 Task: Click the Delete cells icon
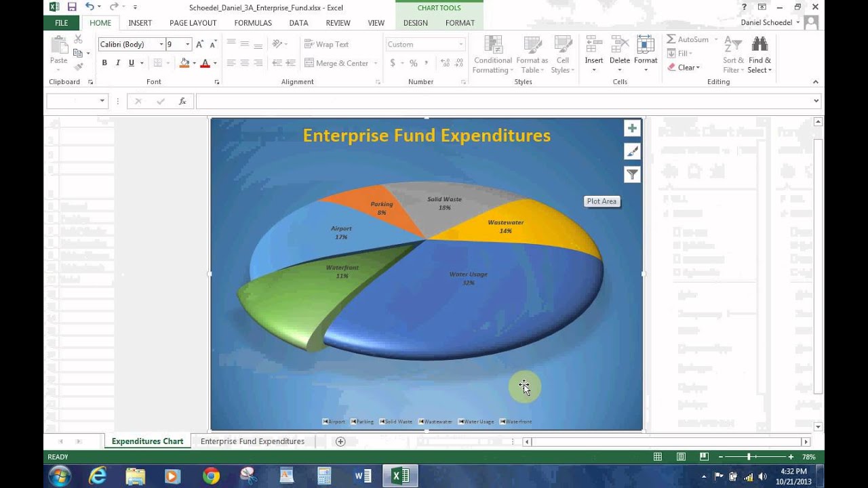(620, 45)
